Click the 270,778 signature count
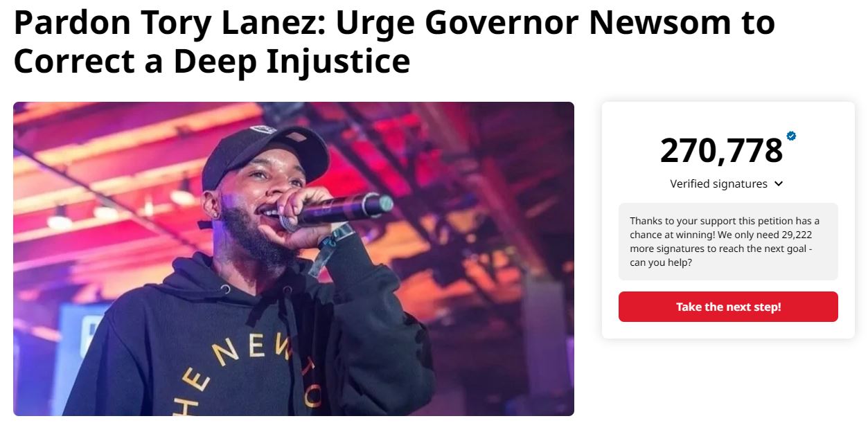 721,150
